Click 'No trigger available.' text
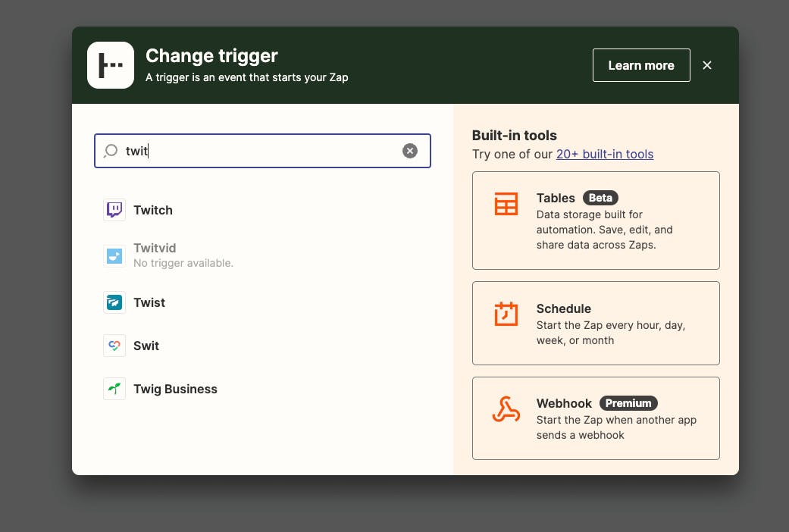This screenshot has width=789, height=532. [183, 263]
